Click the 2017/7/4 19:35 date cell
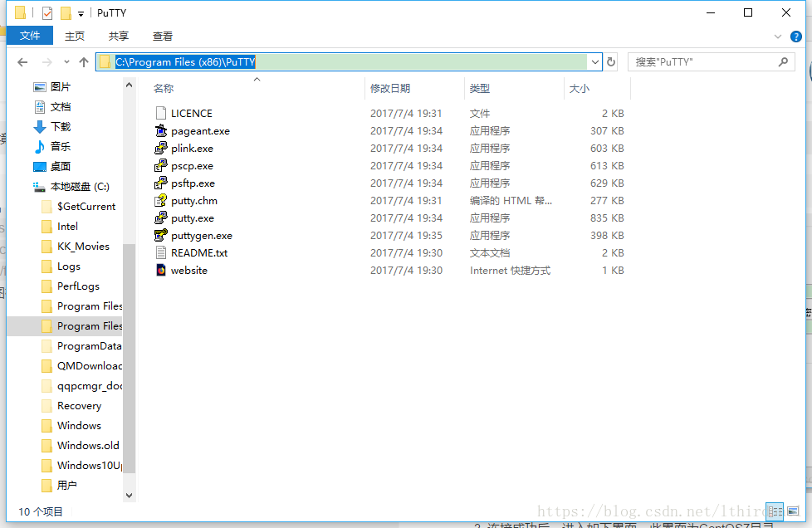This screenshot has height=528, width=812. tap(406, 236)
